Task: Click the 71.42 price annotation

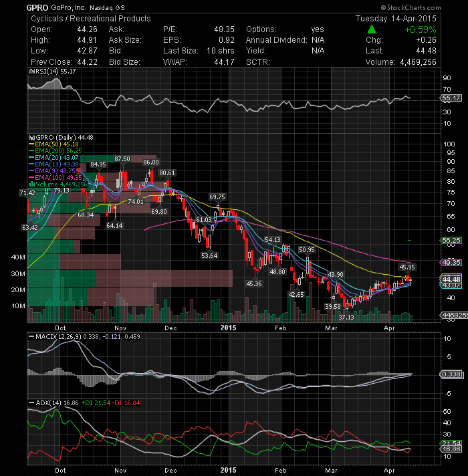Action: point(27,193)
